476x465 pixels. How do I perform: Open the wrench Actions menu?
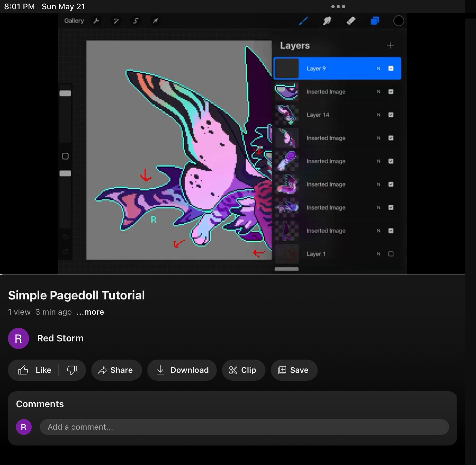click(x=96, y=21)
